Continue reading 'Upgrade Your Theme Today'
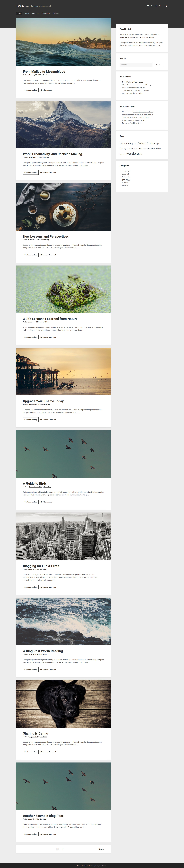Image resolution: width=184 pixels, height=868 pixels. 31,420
